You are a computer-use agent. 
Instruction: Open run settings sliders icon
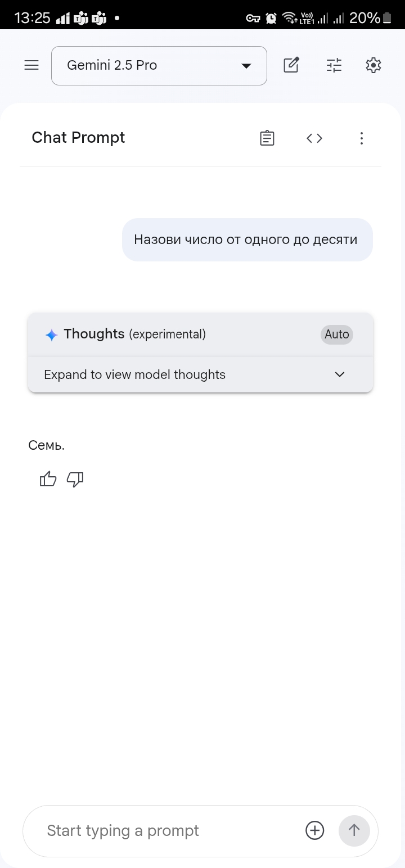click(x=334, y=65)
